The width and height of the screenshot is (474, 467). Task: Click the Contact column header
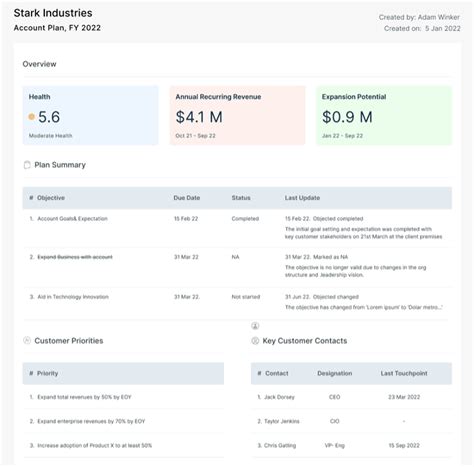coord(277,373)
